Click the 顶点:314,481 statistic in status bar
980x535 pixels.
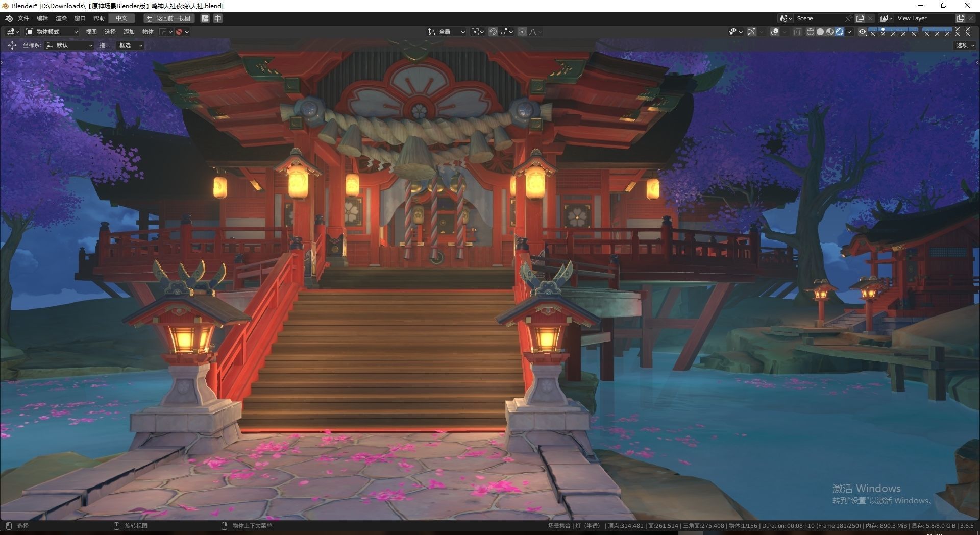coord(625,526)
